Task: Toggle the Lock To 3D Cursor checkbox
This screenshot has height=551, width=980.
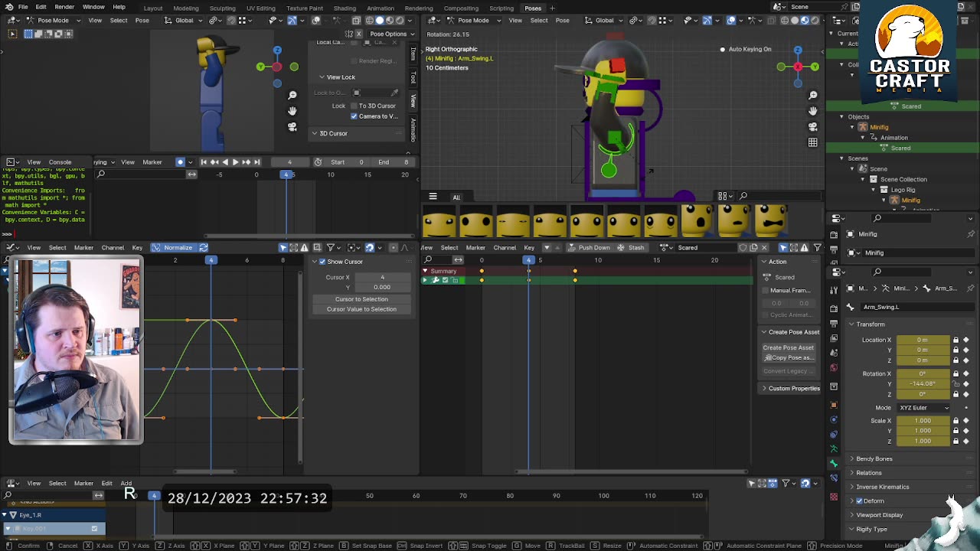Action: [354, 106]
